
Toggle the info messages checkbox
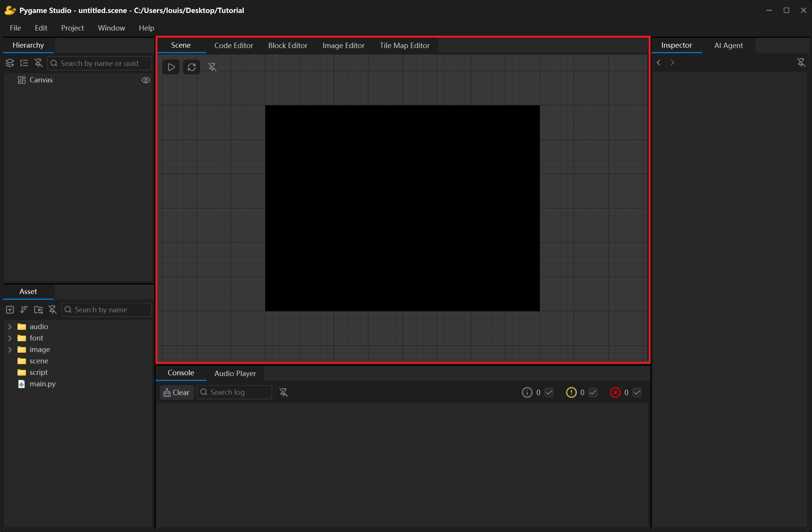[549, 392]
